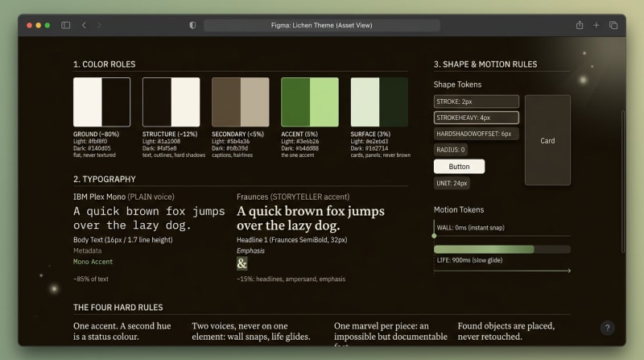Select the SURFACE color swatch

click(x=379, y=102)
